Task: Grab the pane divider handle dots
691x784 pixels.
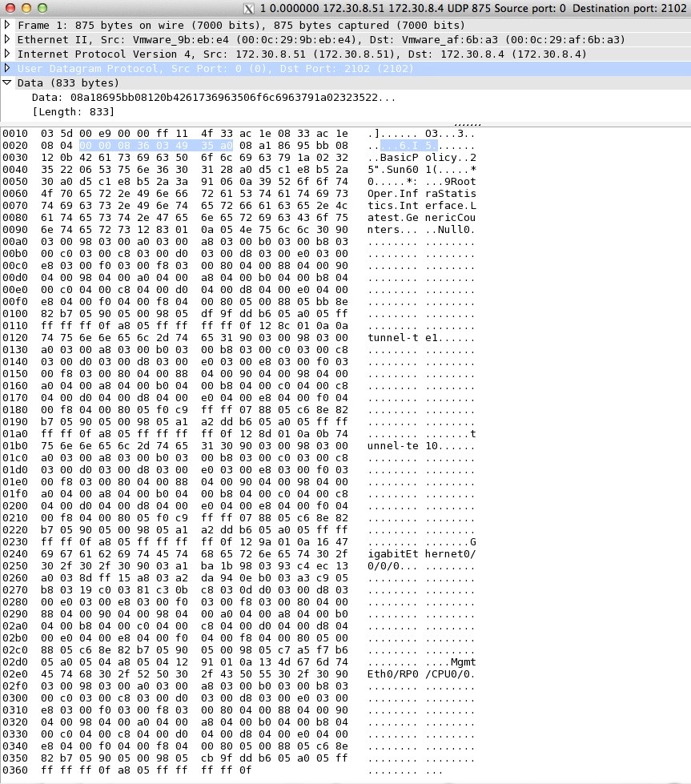Action: click(467, 123)
